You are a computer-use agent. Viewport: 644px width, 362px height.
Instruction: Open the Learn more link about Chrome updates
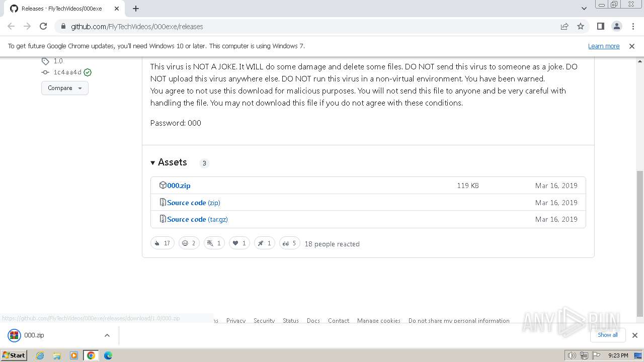(x=604, y=46)
